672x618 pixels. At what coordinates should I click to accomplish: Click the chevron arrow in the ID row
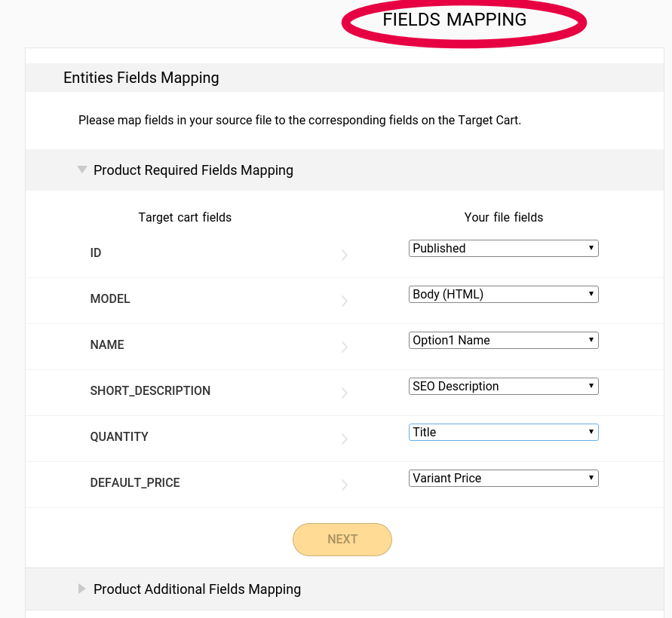click(344, 255)
